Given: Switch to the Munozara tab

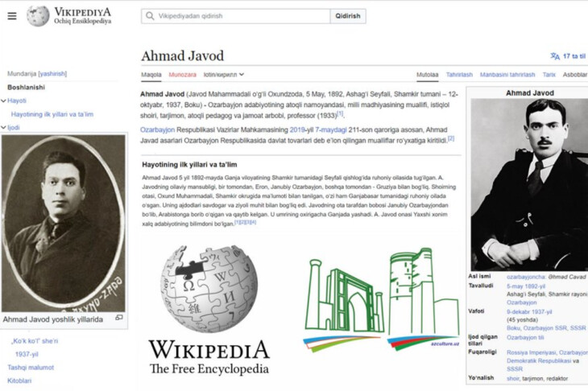Looking at the screenshot, I should tap(182, 75).
